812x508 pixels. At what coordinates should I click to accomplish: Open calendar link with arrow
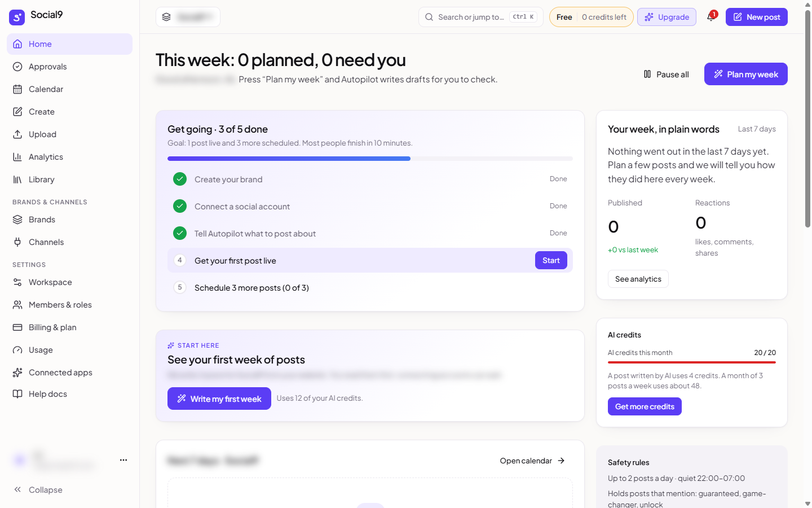[x=532, y=461]
